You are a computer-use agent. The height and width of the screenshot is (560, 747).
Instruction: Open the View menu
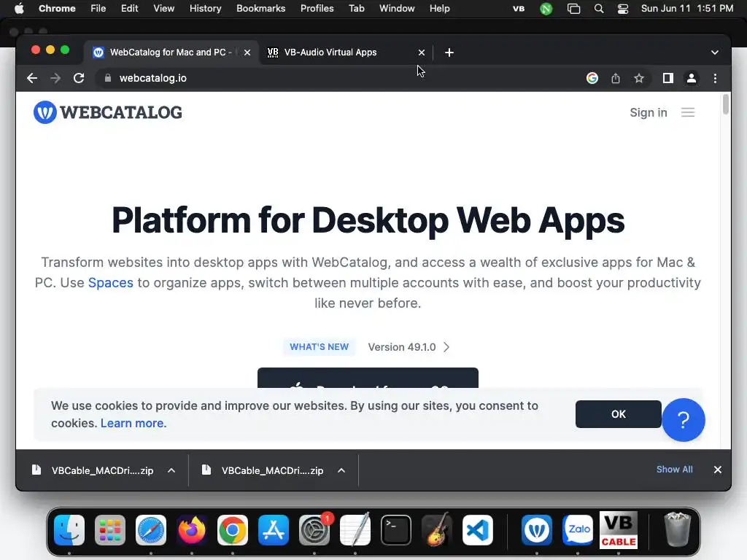tap(164, 9)
